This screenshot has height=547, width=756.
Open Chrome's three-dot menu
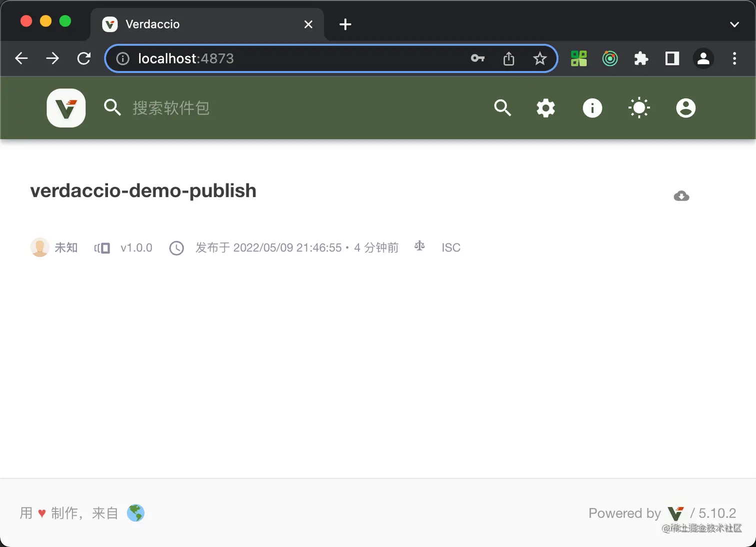pyautogui.click(x=734, y=58)
